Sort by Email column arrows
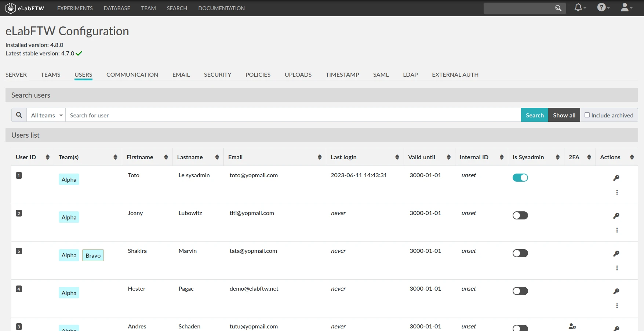 [x=320, y=157]
